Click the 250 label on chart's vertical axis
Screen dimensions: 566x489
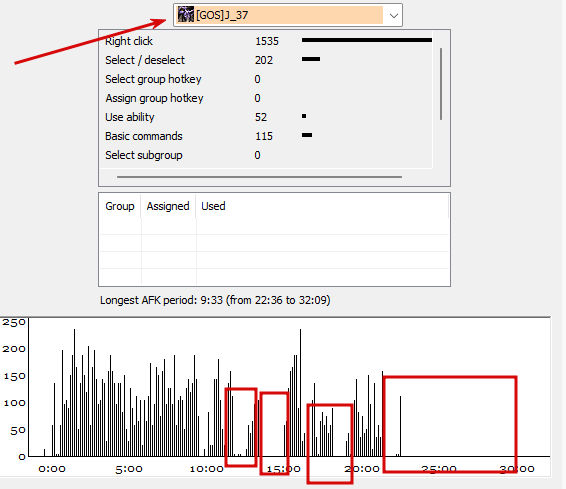tap(14, 322)
